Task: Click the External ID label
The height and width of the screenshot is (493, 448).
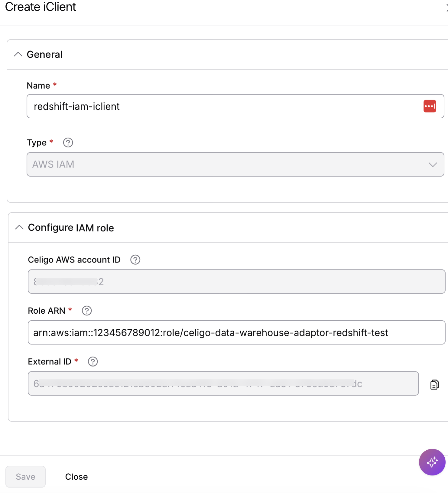Action: click(50, 361)
